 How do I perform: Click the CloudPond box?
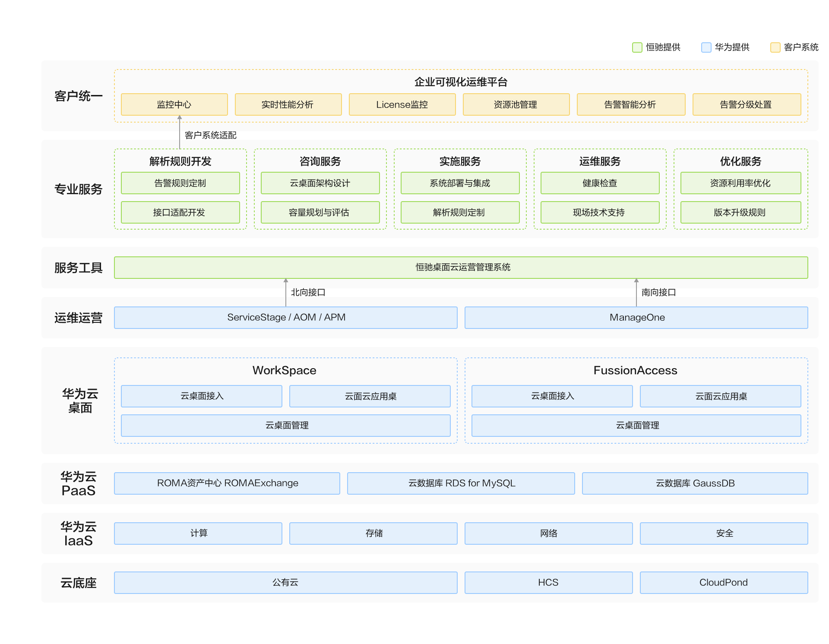click(724, 583)
